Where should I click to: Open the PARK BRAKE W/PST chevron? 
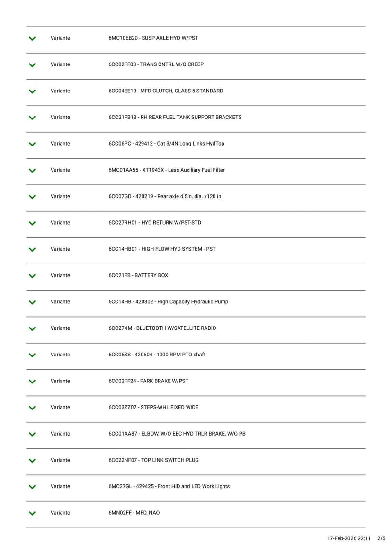click(32, 381)
